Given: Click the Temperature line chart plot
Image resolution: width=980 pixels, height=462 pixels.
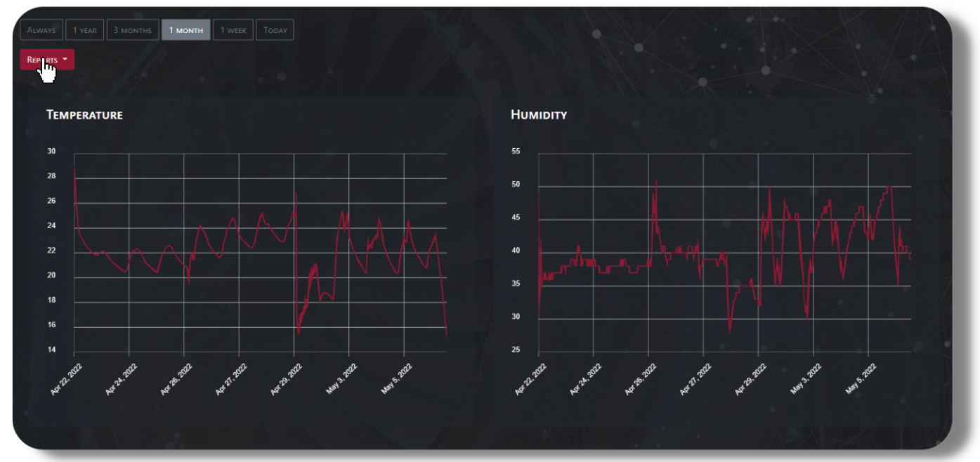Looking at the screenshot, I should [x=261, y=252].
